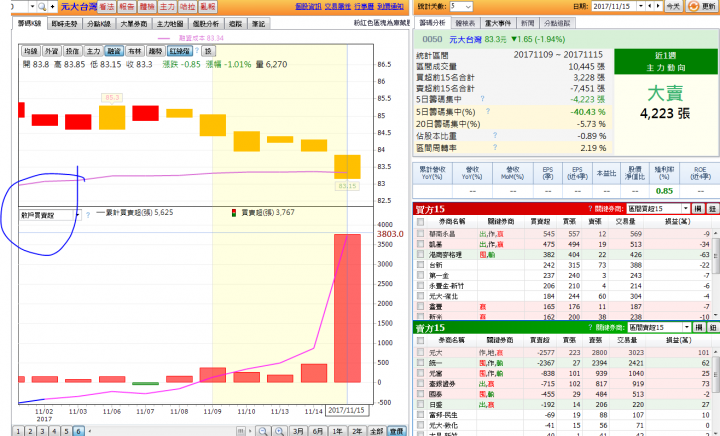The width and height of the screenshot is (720, 436).
Task: Click the zoom in magnifier below chart
Action: 279,431
